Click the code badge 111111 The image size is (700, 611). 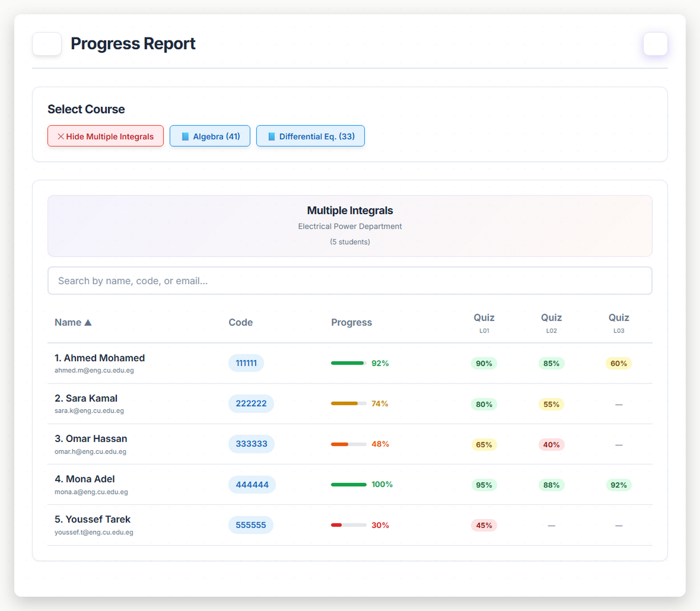coord(246,363)
